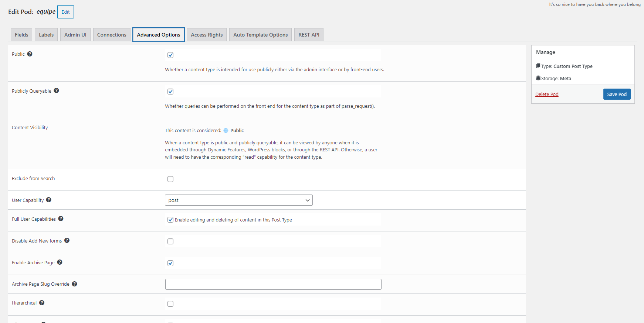Click the pod name equipe
Screen dimensions: 644x323
tap(46, 11)
